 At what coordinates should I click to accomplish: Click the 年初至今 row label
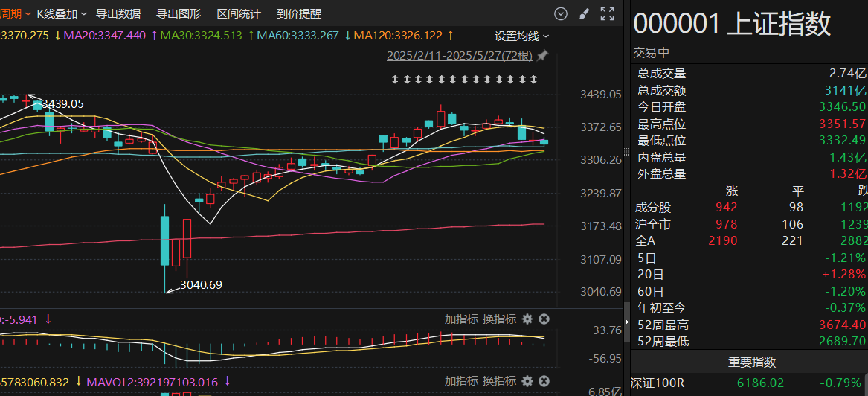(662, 307)
